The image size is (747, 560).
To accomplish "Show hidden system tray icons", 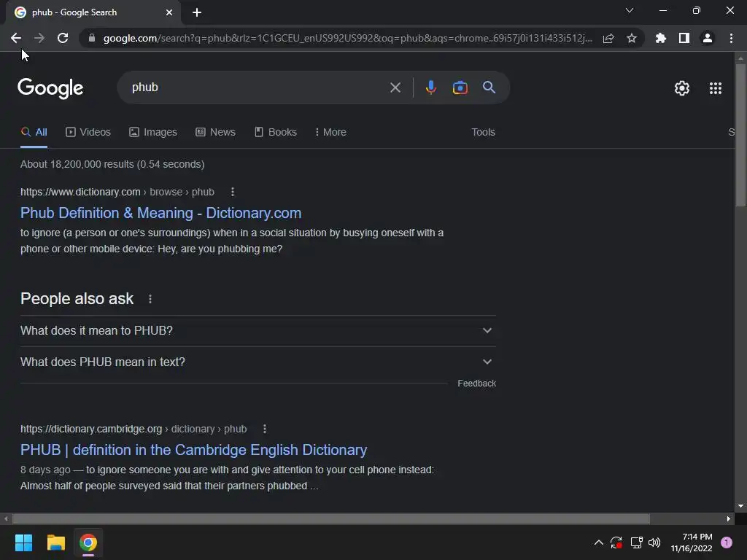I will [599, 542].
